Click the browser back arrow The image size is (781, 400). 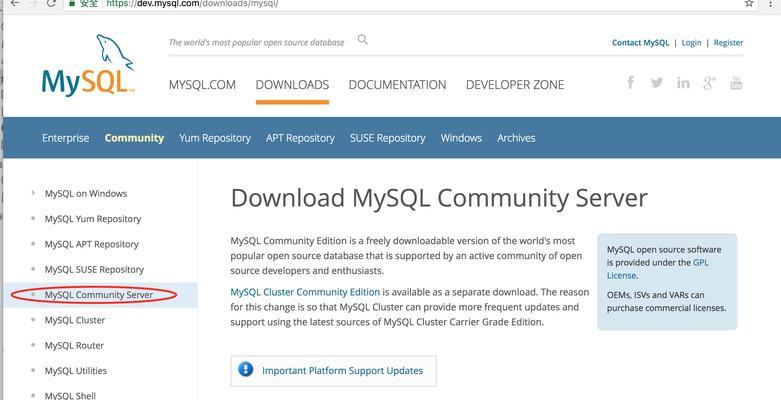pos(15,3)
